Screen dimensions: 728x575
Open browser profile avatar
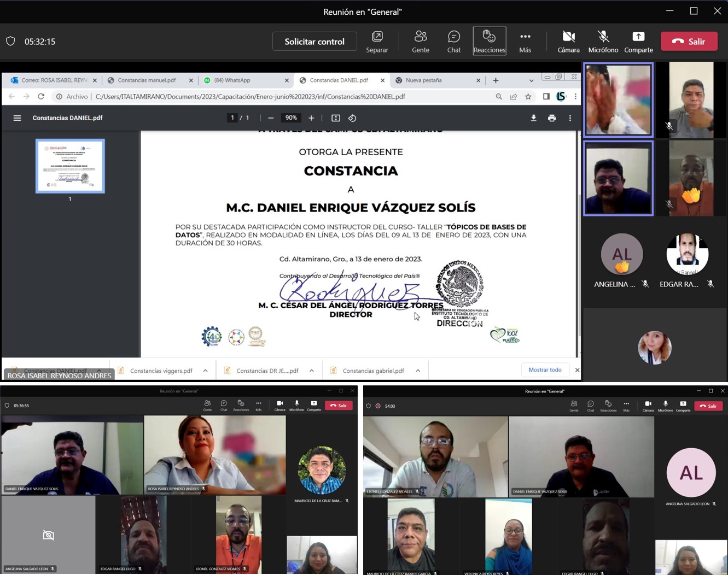coord(561,97)
